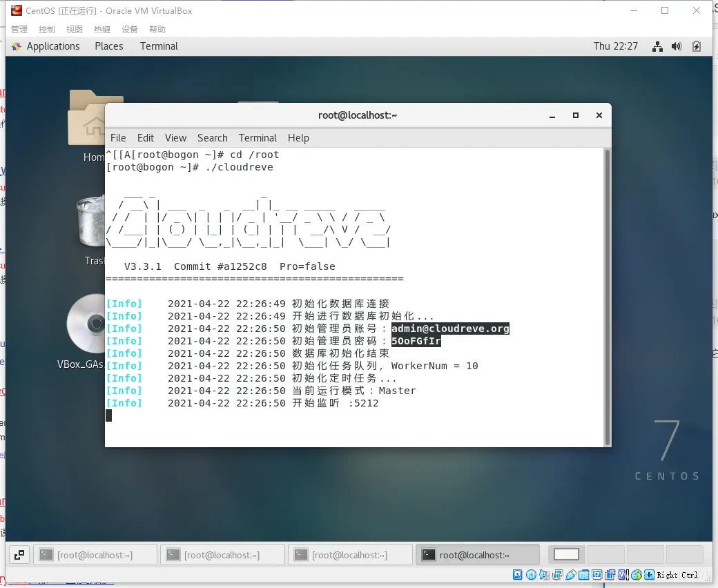Switch to second [root@localhost:~] taskbar window
The image size is (718, 588).
click(222, 555)
